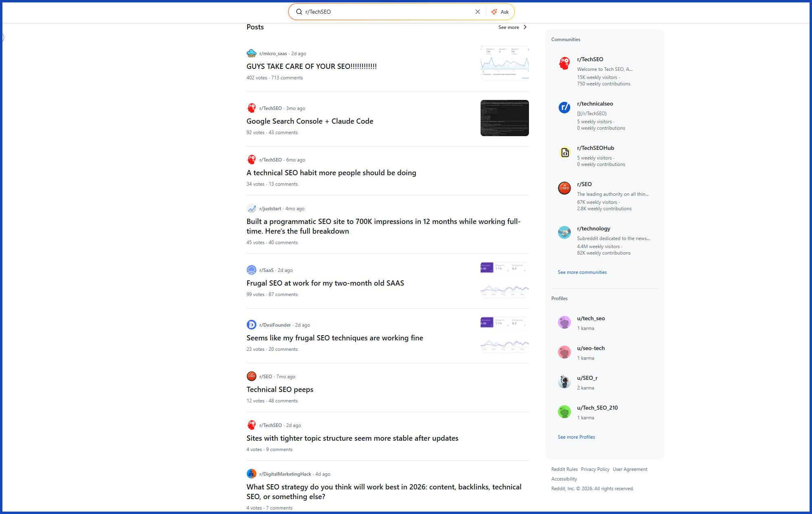The image size is (812, 514).
Task: Click See more communities link
Action: (582, 272)
